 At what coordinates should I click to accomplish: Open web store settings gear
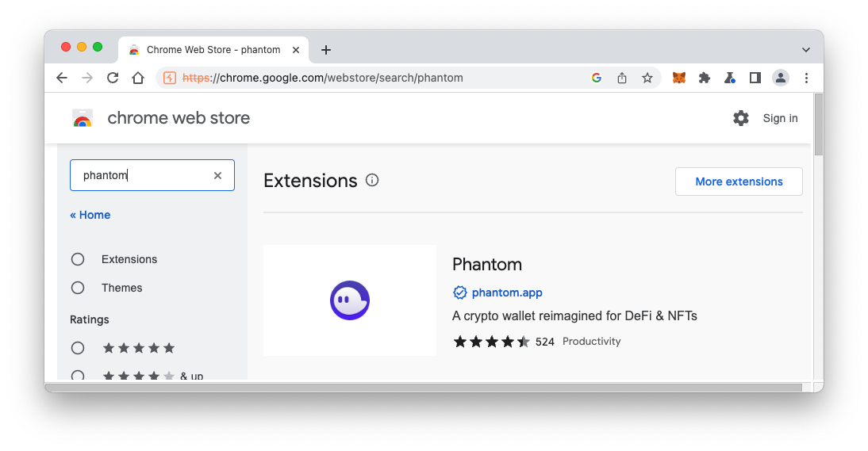tap(741, 118)
